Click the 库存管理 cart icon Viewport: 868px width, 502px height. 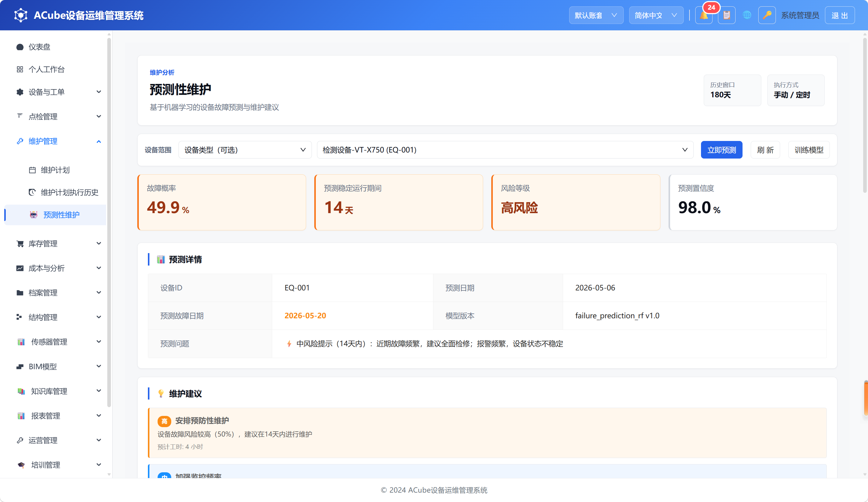point(20,244)
